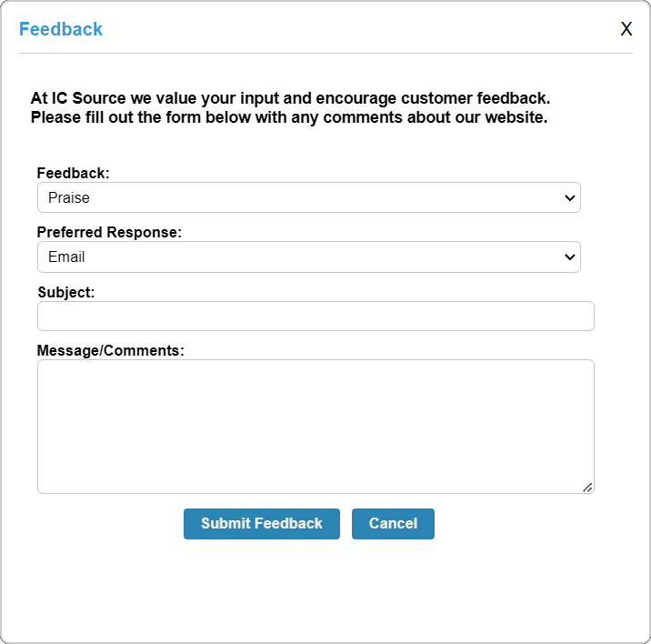Click the blue Feedback dialog title

click(61, 29)
